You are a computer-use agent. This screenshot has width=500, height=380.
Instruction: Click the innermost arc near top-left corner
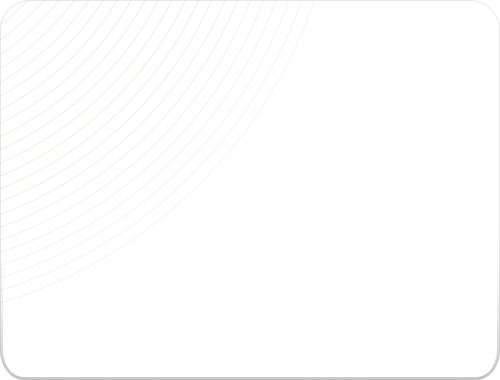14,13
